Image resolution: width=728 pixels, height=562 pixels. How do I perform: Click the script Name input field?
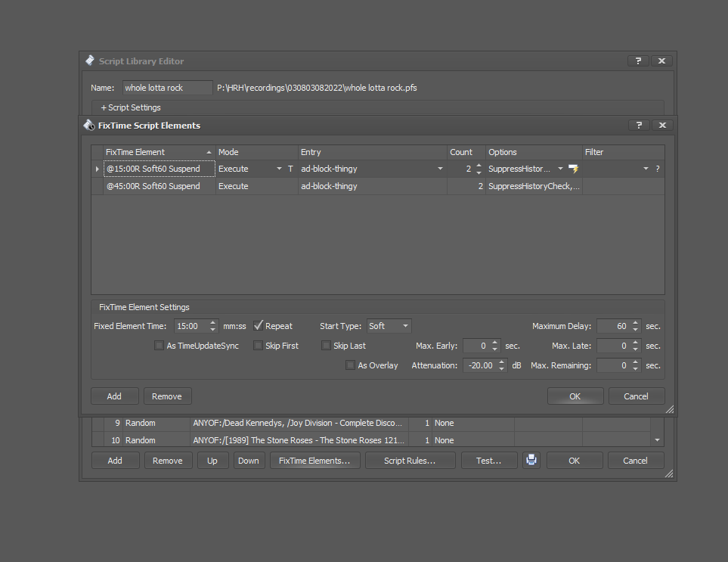pyautogui.click(x=168, y=88)
